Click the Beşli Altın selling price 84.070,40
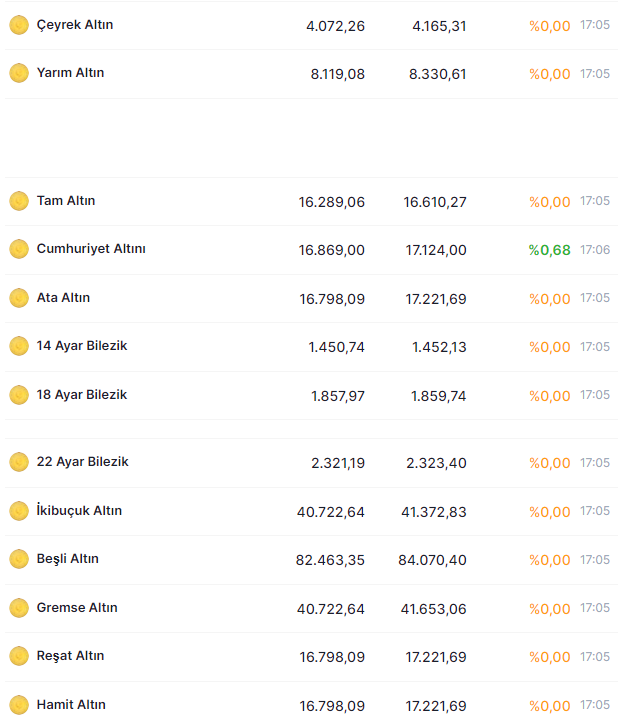This screenshot has height=726, width=618. pos(432,560)
